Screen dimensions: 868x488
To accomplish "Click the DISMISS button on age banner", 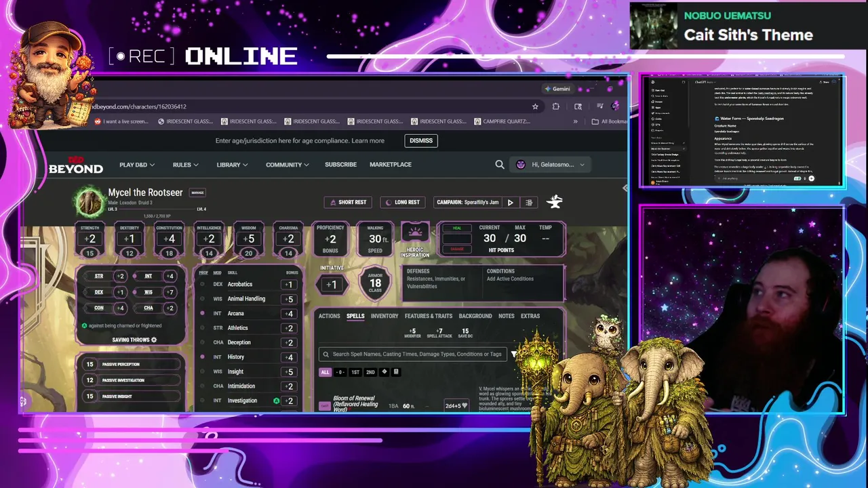I will tap(421, 141).
